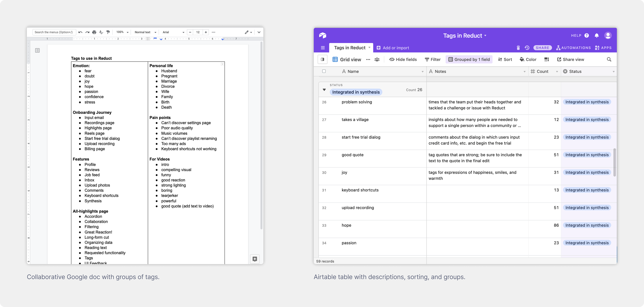Image resolution: width=644 pixels, height=307 pixels.
Task: Click the print icon in Google Docs
Action: [x=94, y=32]
